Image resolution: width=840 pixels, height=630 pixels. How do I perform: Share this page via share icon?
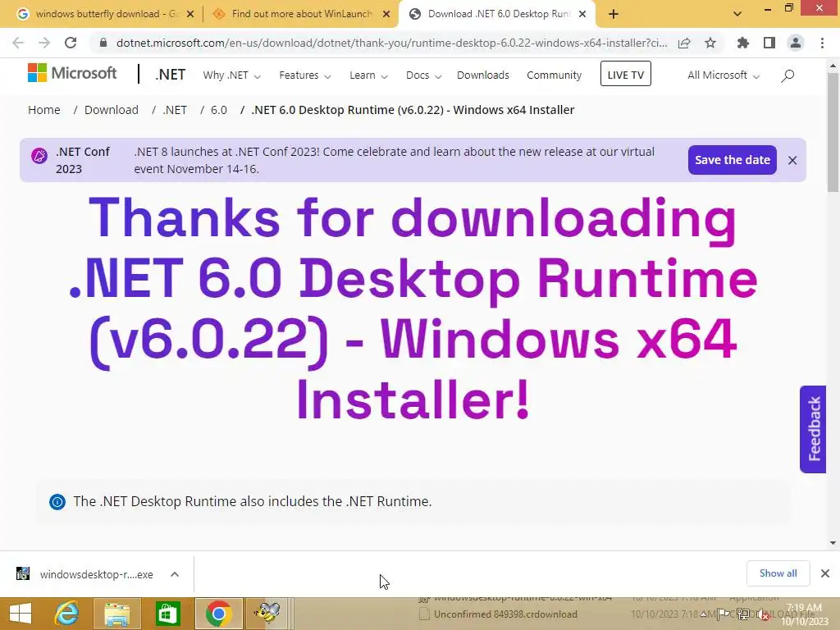[x=684, y=43]
